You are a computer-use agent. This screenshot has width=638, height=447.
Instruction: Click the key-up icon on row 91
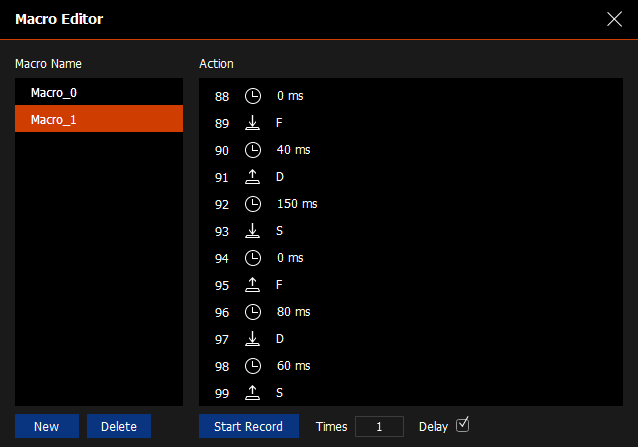(253, 177)
